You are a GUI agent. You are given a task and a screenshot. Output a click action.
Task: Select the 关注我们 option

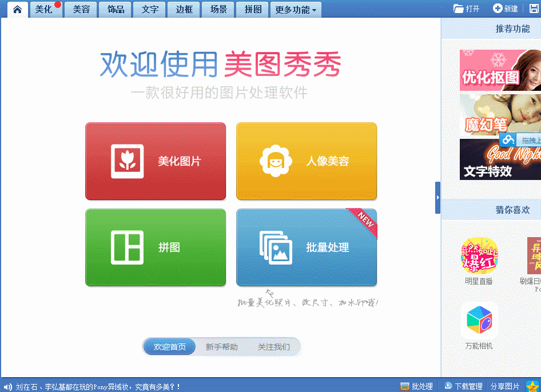click(x=273, y=346)
